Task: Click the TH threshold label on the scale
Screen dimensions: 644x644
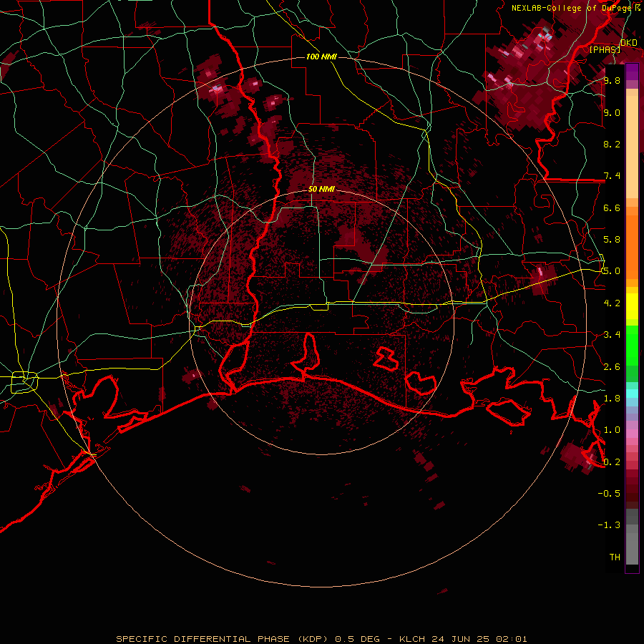Action: click(615, 557)
